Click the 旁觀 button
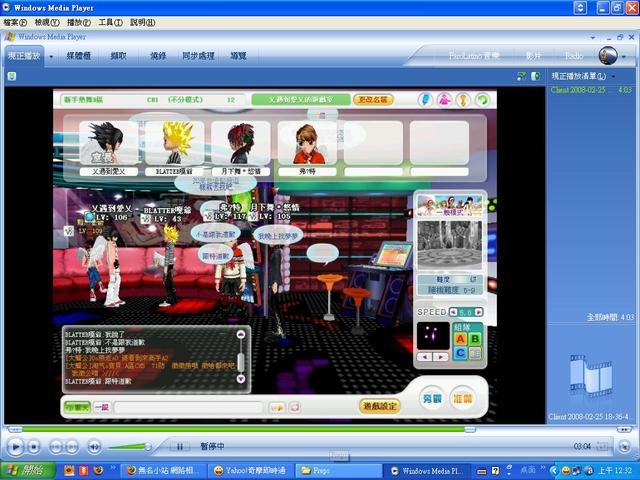The image size is (640, 480). (x=432, y=398)
